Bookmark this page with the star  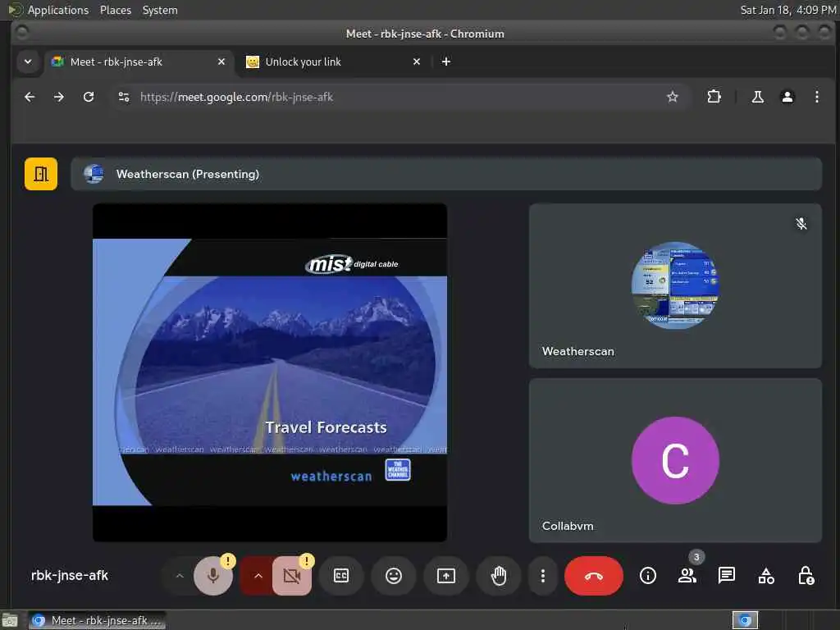(x=673, y=97)
